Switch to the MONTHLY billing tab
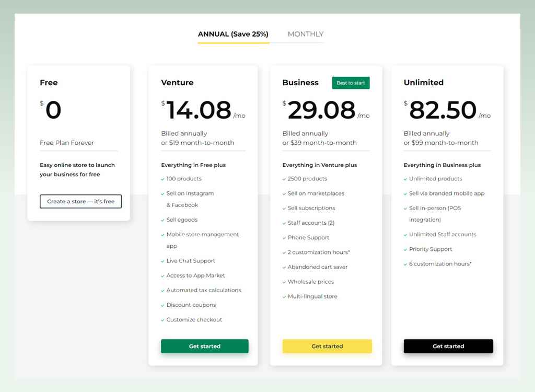 point(305,34)
